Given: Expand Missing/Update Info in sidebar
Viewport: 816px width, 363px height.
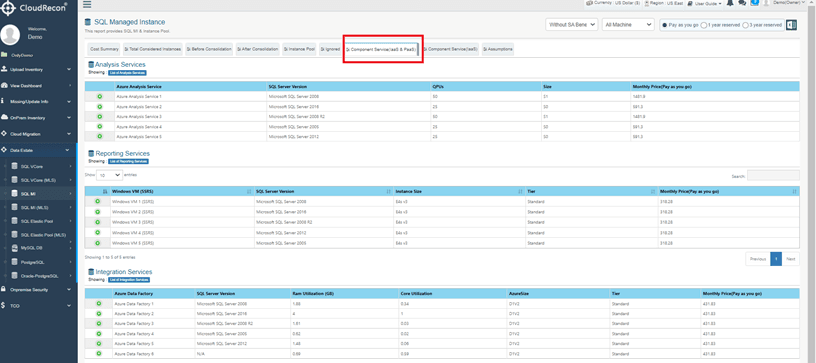Looking at the screenshot, I should pyautogui.click(x=38, y=101).
